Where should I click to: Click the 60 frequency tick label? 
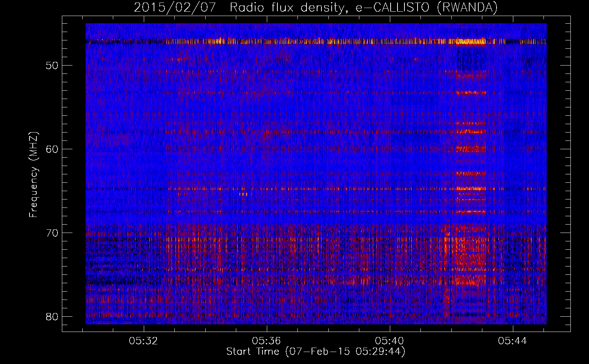pyautogui.click(x=52, y=149)
